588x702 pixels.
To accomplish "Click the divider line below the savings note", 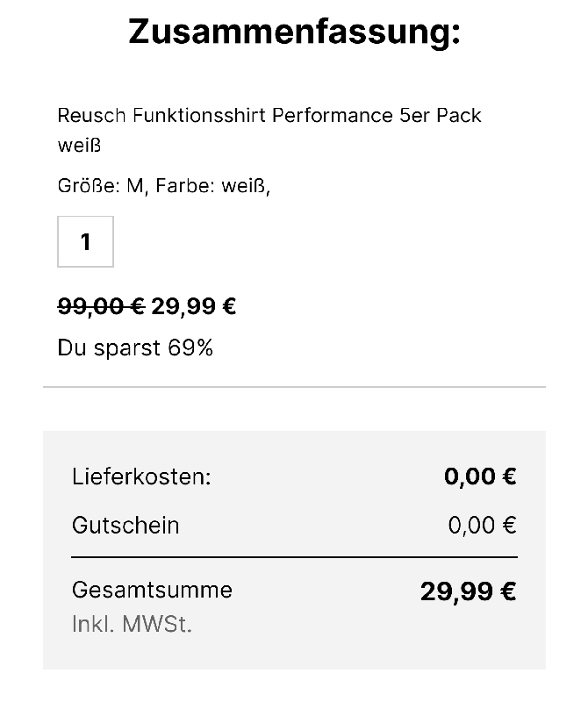I will pyautogui.click(x=294, y=386).
